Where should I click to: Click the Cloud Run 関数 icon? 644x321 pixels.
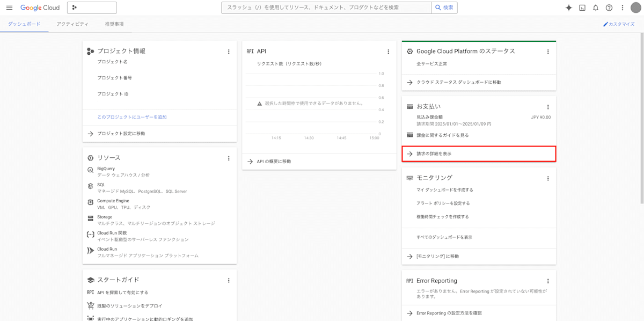coord(91,235)
